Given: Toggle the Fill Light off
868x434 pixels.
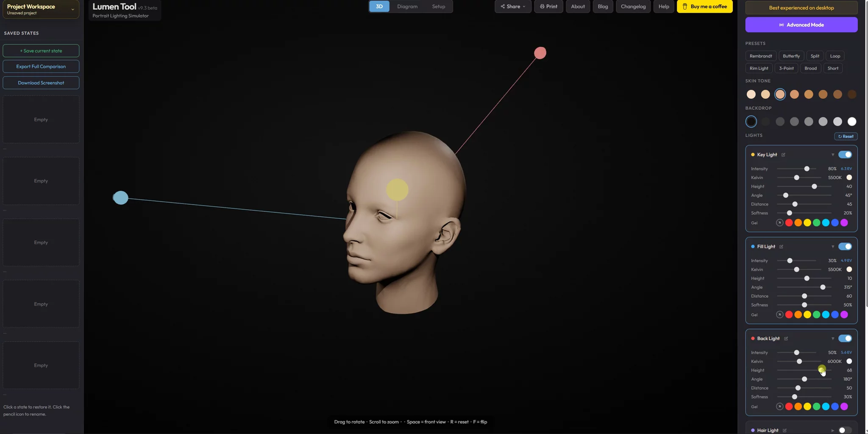Looking at the screenshot, I should [845, 247].
